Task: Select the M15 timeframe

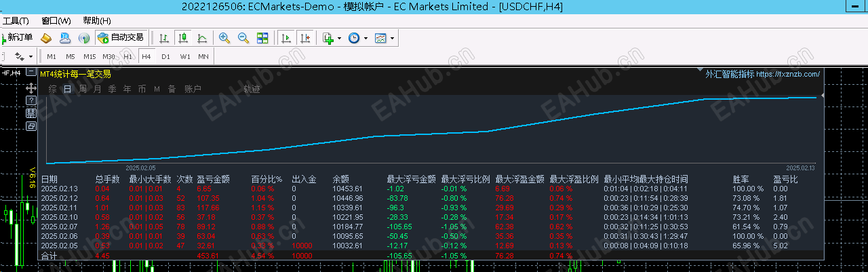Action: [90, 56]
